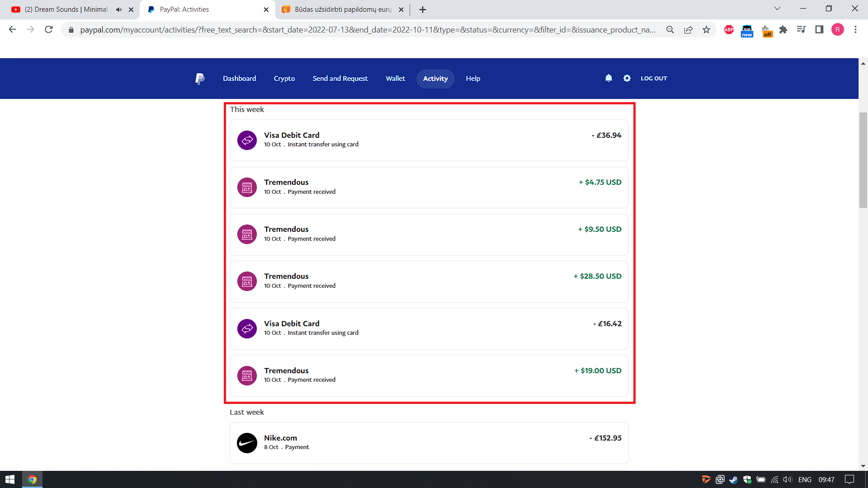Click Chrome icon in taskbar

tap(32, 479)
